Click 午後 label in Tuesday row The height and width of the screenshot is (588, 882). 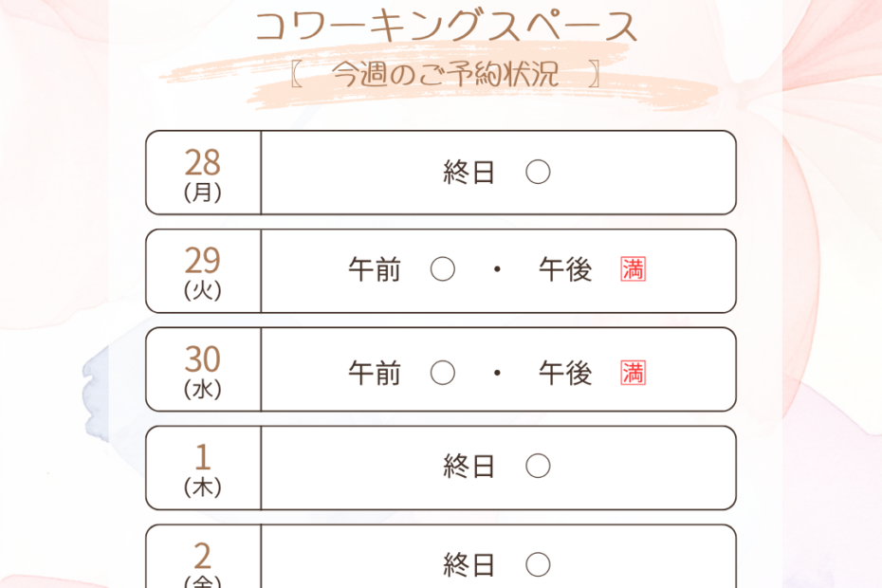tap(565, 269)
